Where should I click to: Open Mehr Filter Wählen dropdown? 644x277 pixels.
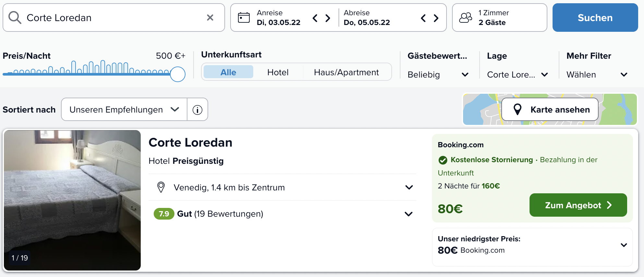coord(597,75)
